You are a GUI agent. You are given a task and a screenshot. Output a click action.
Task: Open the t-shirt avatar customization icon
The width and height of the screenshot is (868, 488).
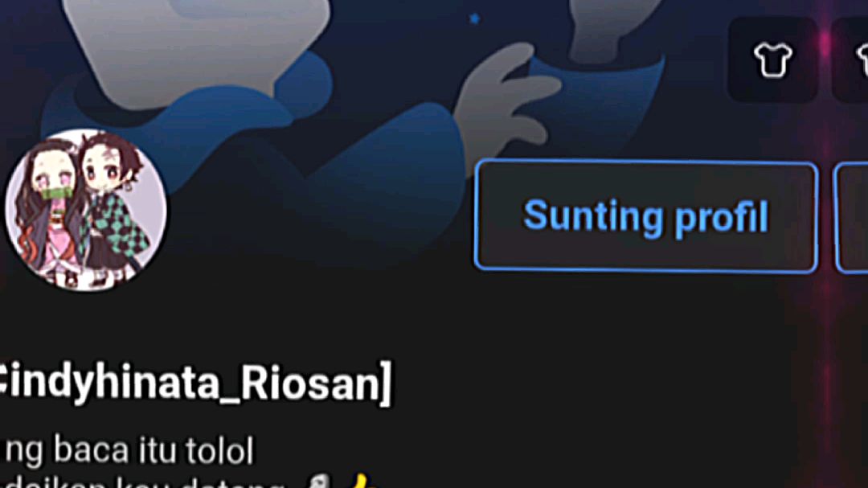772,59
